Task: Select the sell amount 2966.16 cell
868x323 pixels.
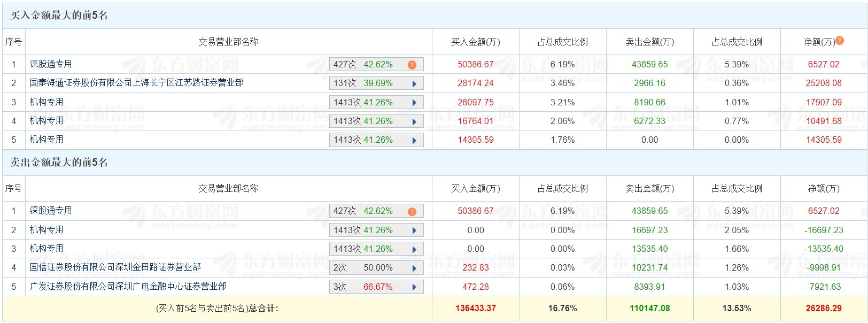Action: (x=650, y=83)
